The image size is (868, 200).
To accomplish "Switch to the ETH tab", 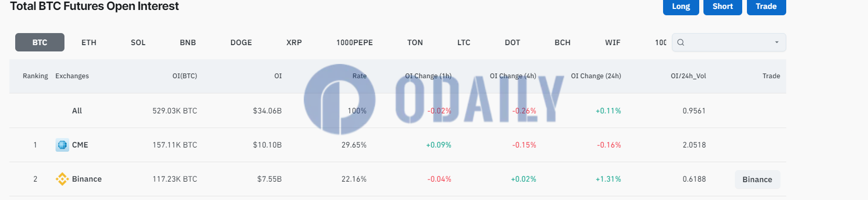I will coord(89,43).
